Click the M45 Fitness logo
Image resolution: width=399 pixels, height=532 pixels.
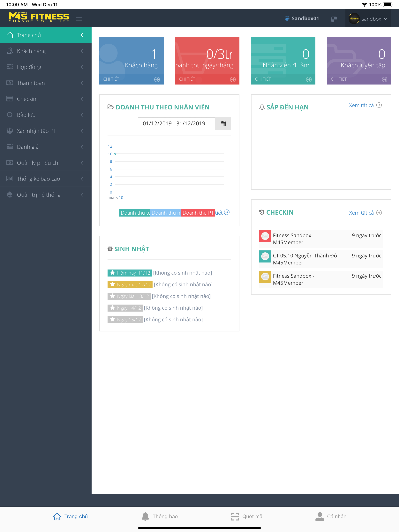point(39,17)
